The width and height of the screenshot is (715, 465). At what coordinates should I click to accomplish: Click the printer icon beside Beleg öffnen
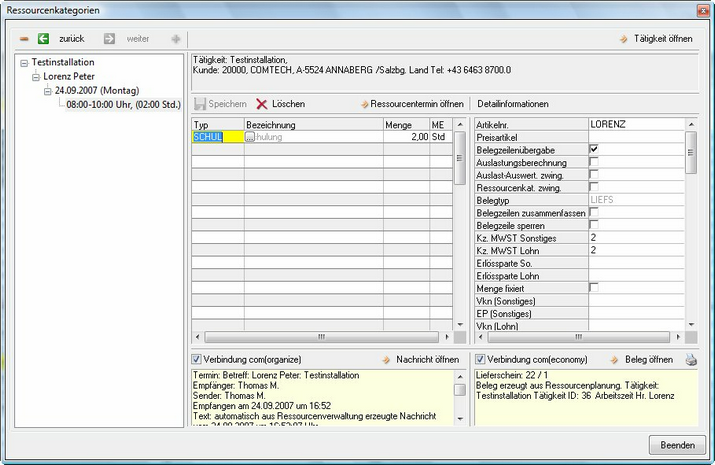click(689, 360)
